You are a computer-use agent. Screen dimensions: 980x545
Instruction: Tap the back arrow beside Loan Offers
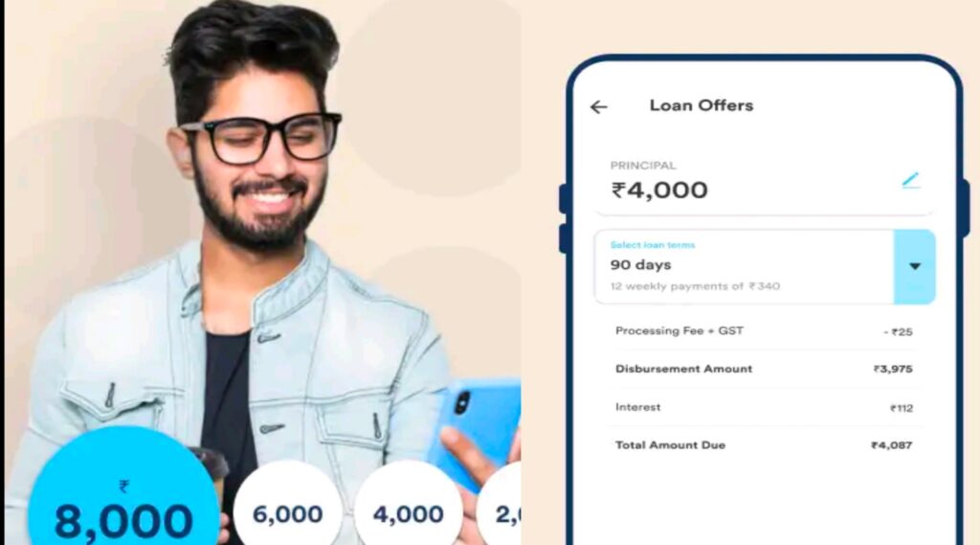pos(599,107)
